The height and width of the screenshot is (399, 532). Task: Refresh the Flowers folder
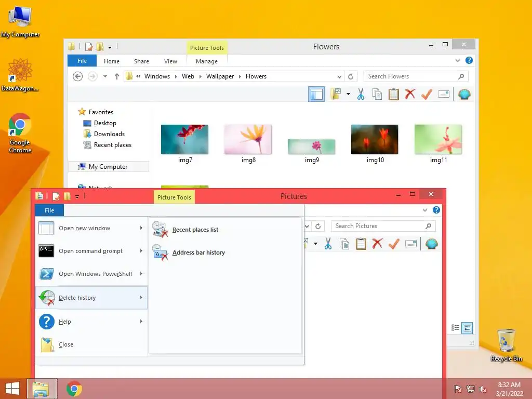[x=351, y=76]
